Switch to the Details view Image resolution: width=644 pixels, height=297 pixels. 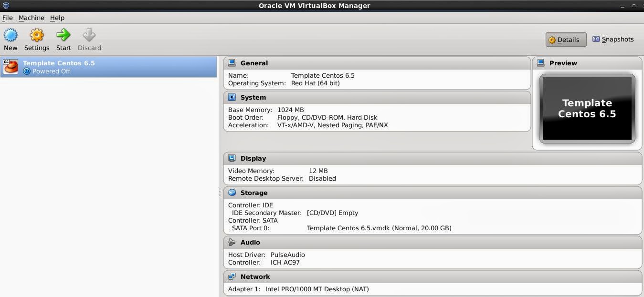[x=566, y=40]
